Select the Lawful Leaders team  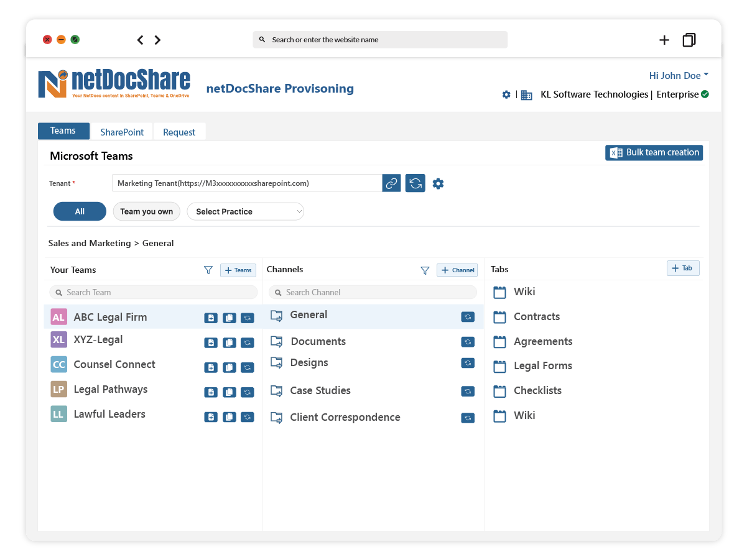tap(109, 414)
